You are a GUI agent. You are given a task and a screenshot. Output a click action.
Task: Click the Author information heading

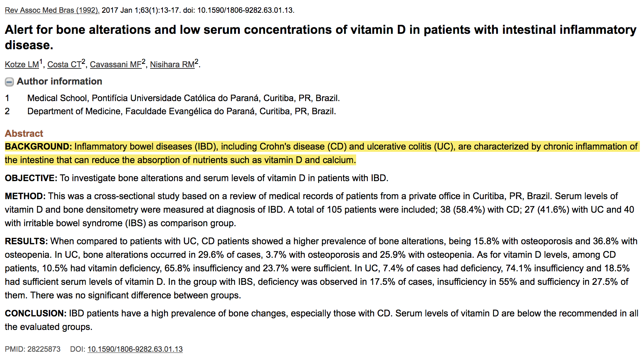[x=59, y=82]
